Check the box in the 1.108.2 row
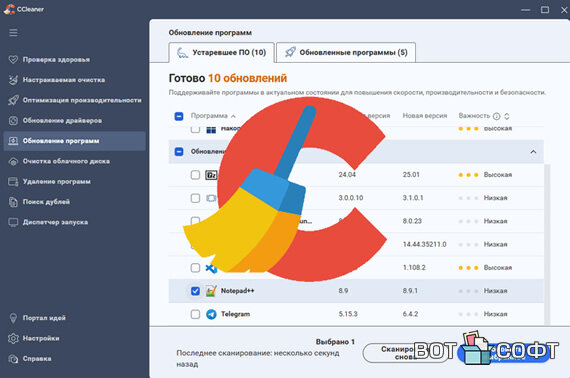Image resolution: width=570 pixels, height=378 pixels. click(195, 268)
